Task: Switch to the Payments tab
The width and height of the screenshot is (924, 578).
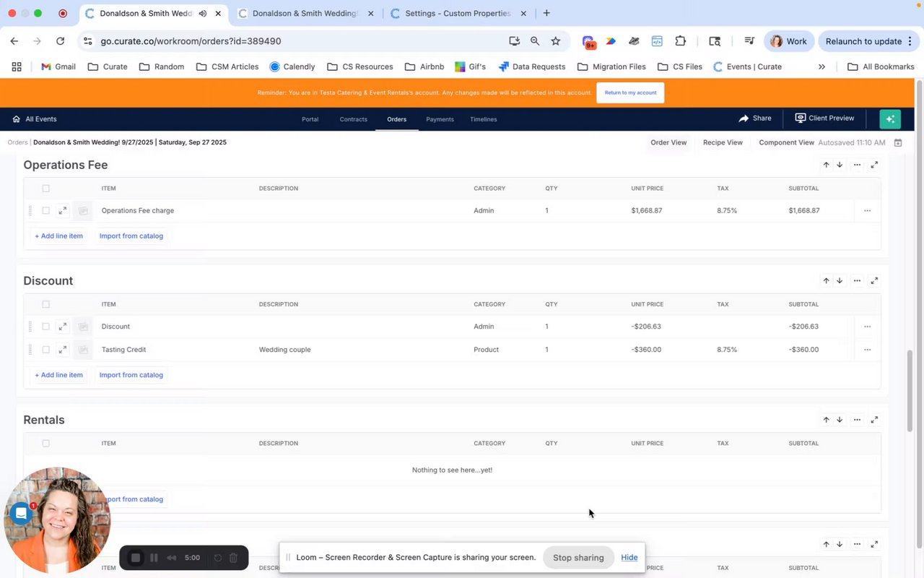Action: (440, 119)
